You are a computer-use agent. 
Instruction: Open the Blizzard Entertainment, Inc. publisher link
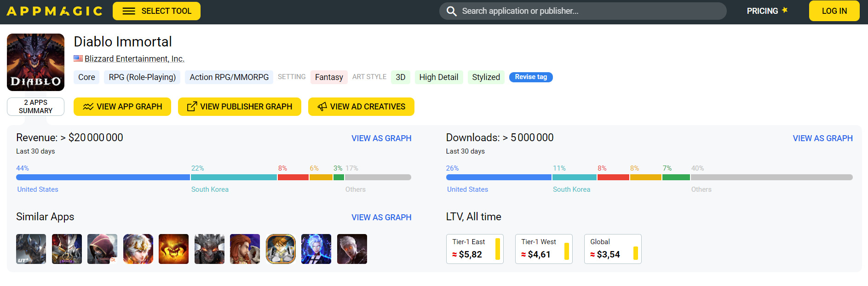coord(134,59)
